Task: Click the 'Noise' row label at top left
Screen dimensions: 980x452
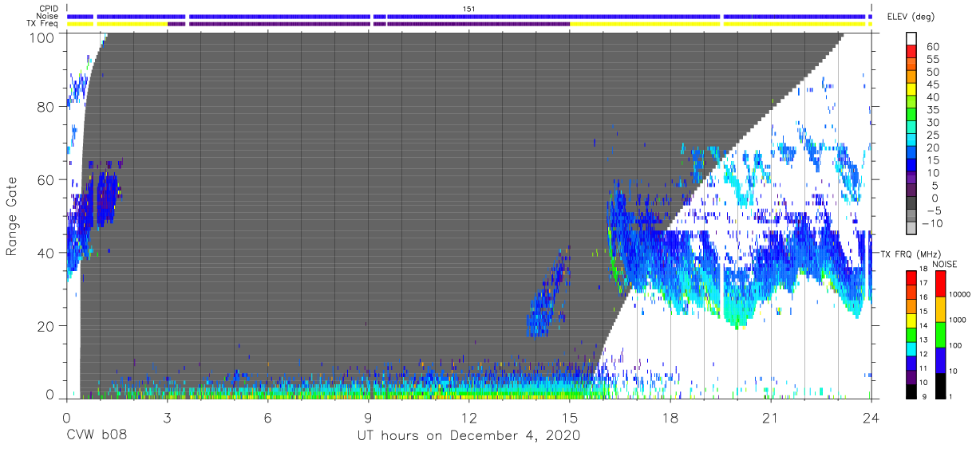Action: pos(48,16)
